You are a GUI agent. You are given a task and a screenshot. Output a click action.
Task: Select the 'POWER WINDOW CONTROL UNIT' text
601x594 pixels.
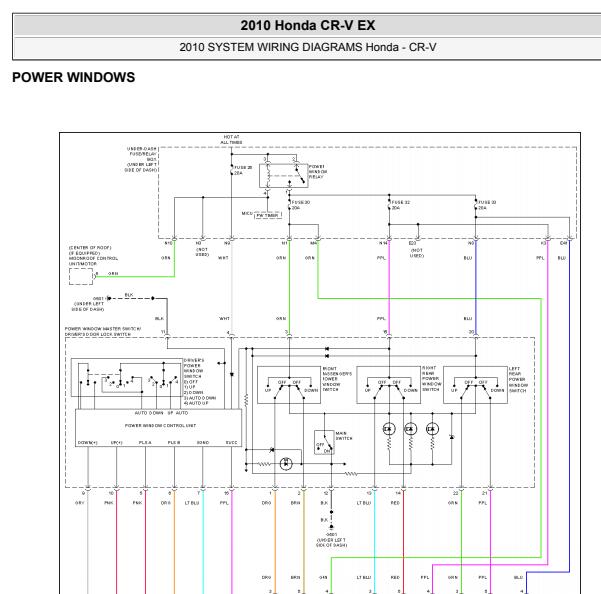click(x=160, y=425)
